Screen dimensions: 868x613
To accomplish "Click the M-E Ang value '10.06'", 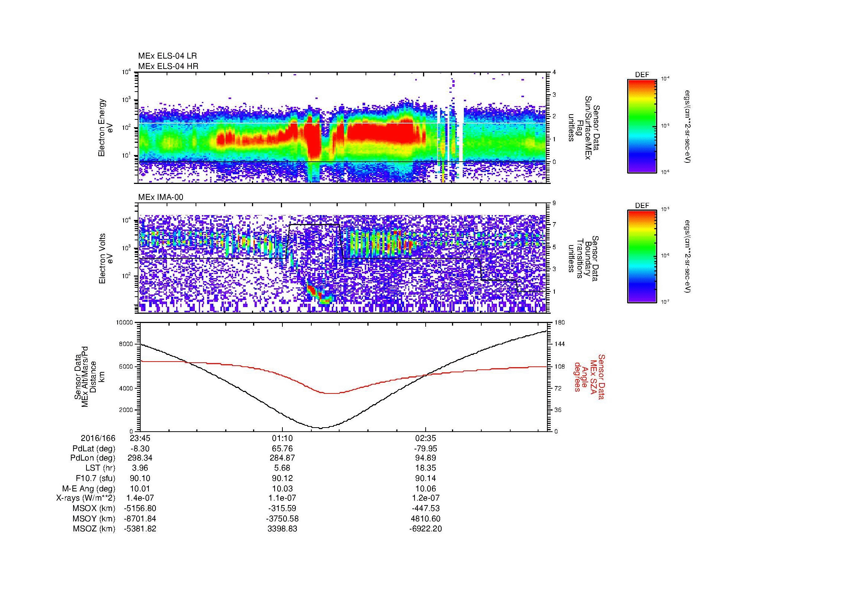I will pyautogui.click(x=425, y=488).
